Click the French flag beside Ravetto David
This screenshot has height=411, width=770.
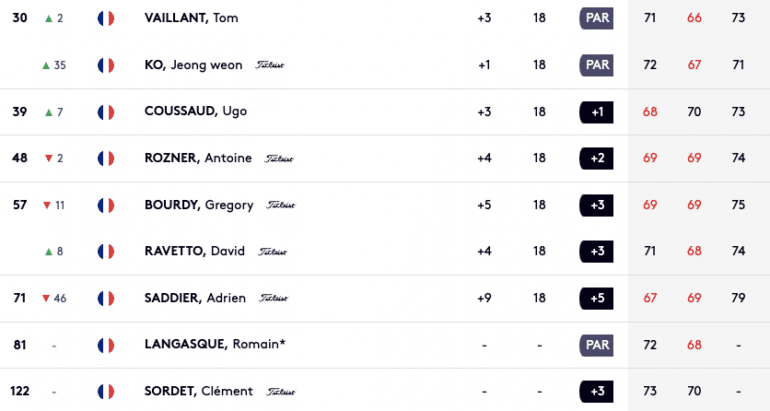(x=106, y=251)
